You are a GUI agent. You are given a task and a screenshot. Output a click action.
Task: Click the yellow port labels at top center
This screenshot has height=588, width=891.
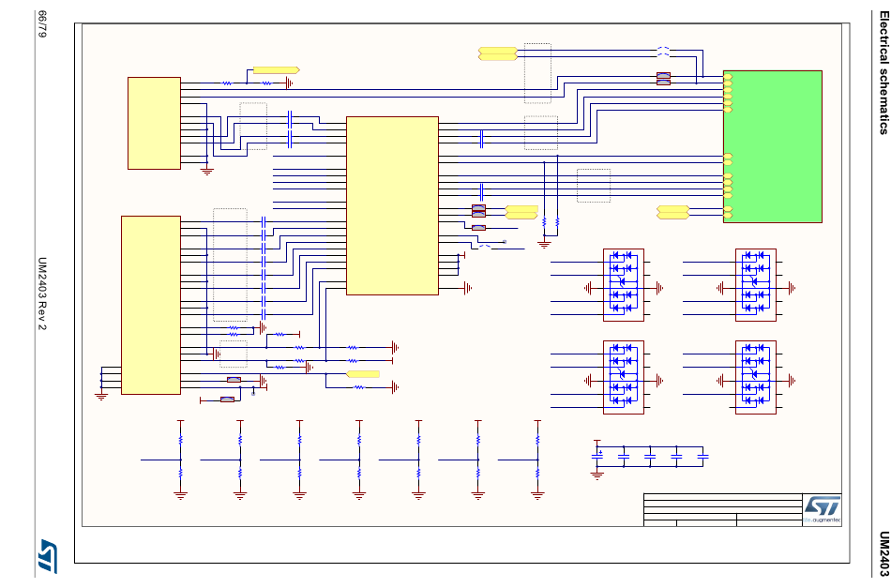pyautogui.click(x=497, y=53)
